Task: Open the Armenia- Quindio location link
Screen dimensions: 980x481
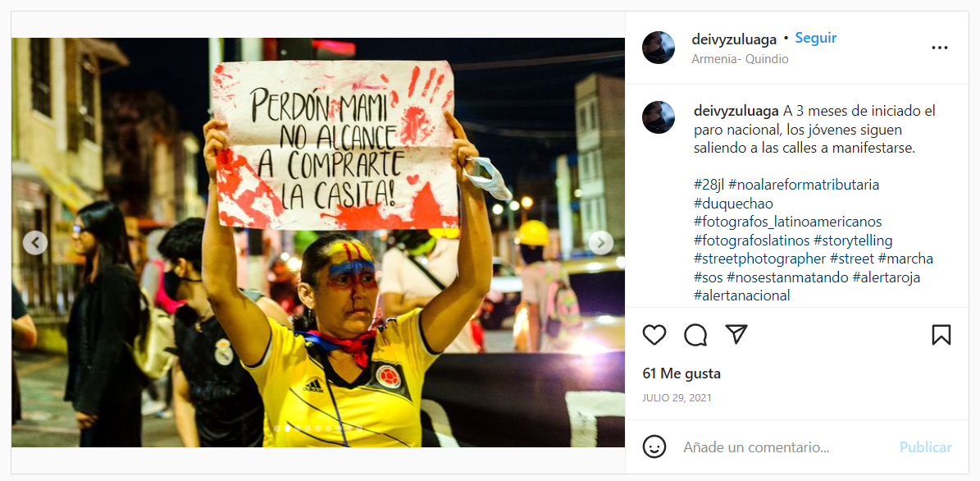Action: [x=740, y=59]
